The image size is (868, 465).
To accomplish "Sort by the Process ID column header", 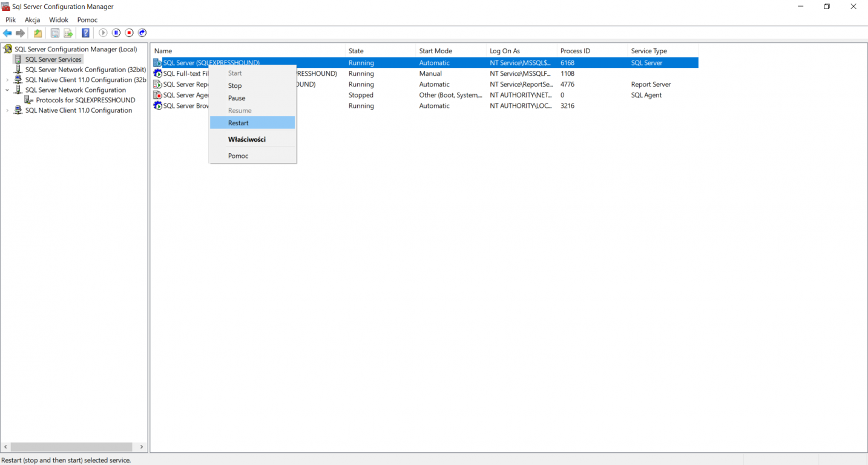I will (592, 51).
